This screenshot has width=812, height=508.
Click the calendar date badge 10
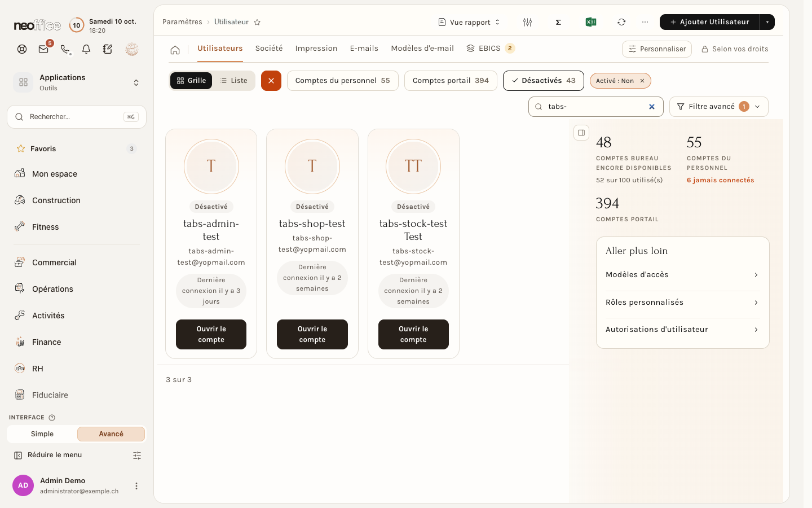77,25
